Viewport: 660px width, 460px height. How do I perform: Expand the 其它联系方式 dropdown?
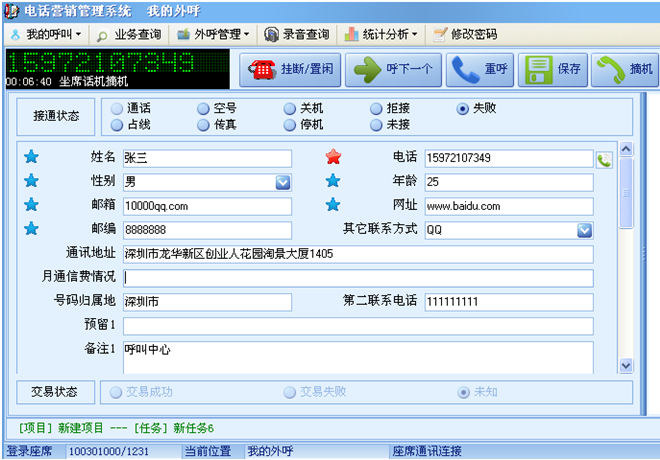[x=585, y=230]
